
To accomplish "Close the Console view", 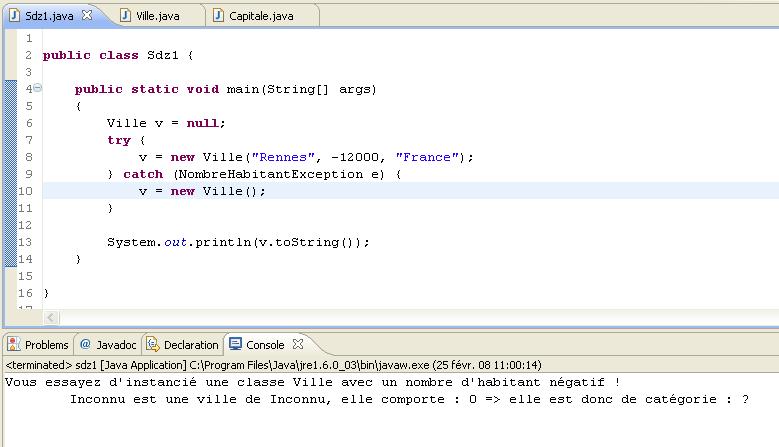I will coord(298,344).
